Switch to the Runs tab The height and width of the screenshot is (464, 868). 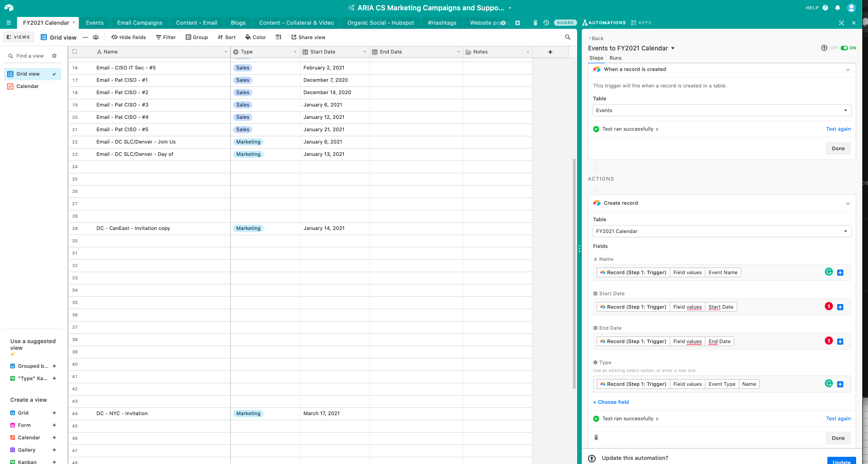pyautogui.click(x=615, y=58)
